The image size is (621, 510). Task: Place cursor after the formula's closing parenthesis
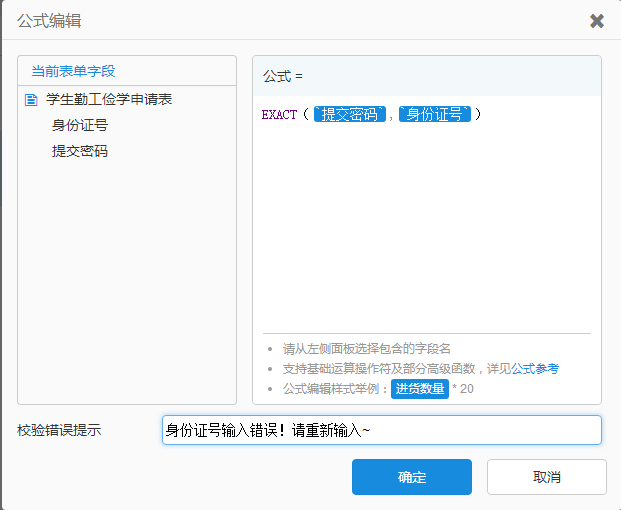[x=485, y=115]
